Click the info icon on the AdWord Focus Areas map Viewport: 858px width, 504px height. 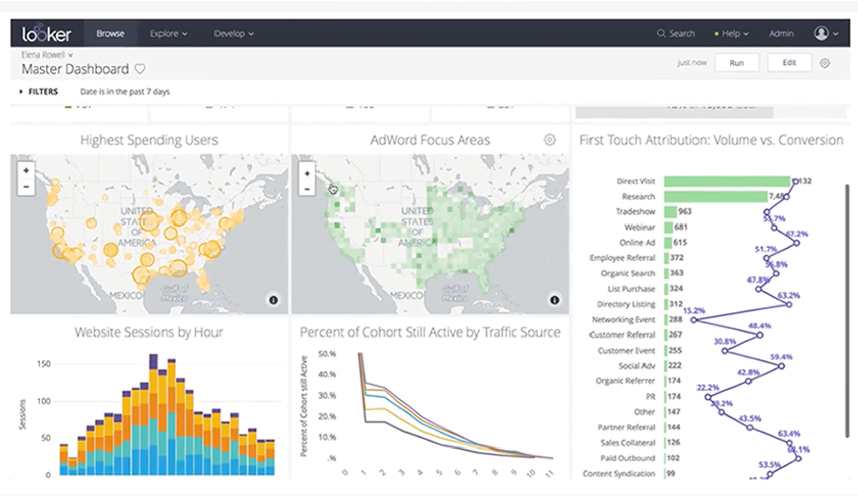[x=554, y=299]
